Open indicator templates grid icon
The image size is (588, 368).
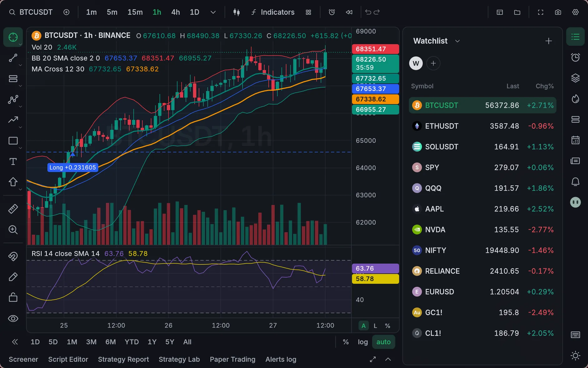coord(308,12)
